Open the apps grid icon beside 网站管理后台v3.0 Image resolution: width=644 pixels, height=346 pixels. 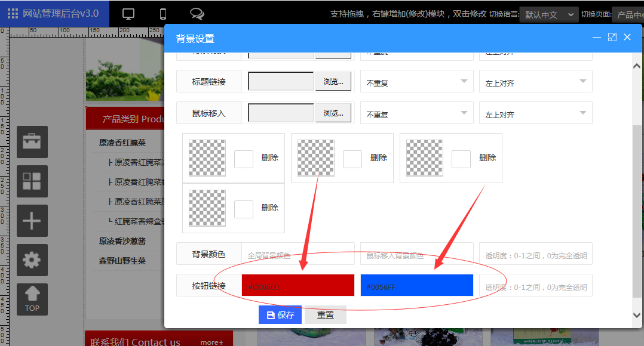pos(11,13)
